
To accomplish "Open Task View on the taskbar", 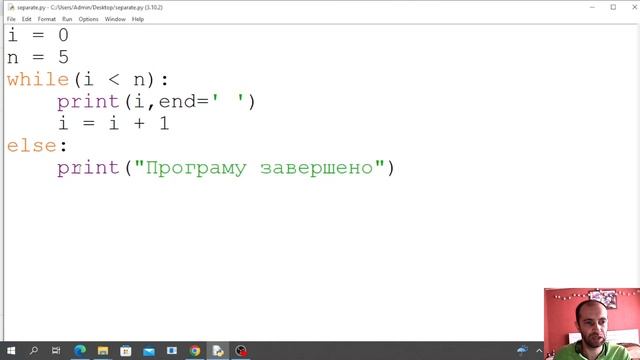I will (x=56, y=351).
